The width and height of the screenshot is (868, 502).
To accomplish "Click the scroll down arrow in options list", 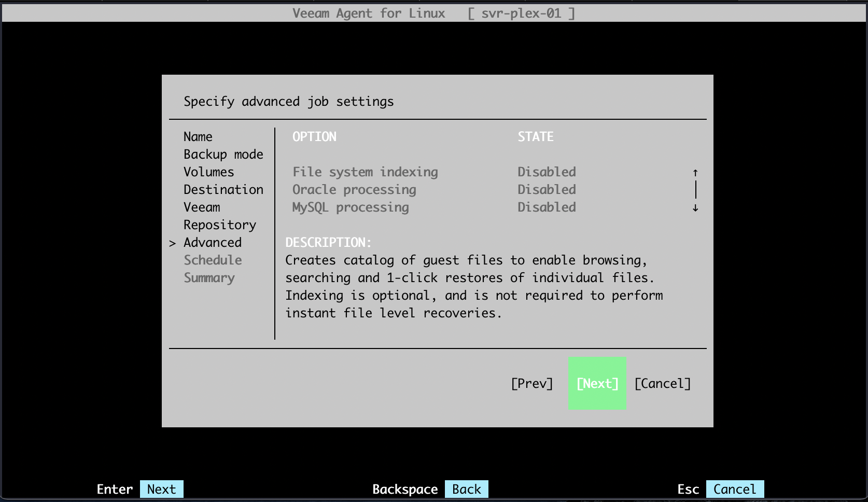I will point(695,207).
